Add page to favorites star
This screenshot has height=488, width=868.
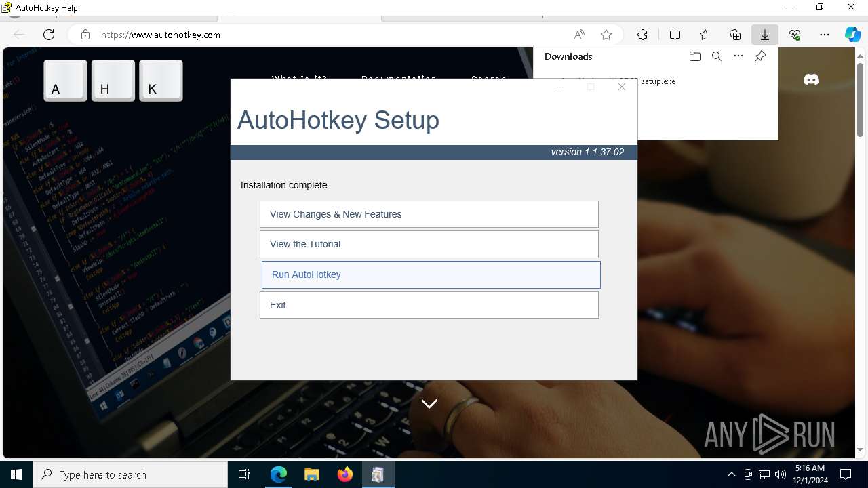[x=606, y=35]
